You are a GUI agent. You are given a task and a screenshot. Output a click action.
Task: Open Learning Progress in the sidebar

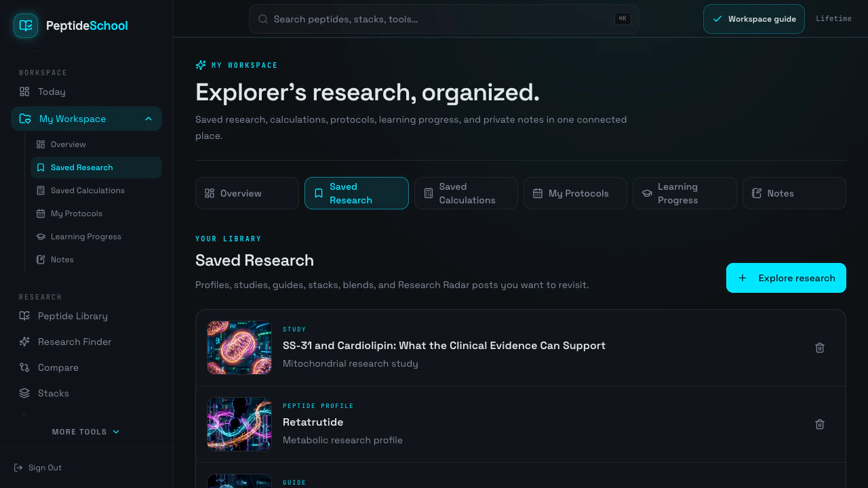pos(96,237)
